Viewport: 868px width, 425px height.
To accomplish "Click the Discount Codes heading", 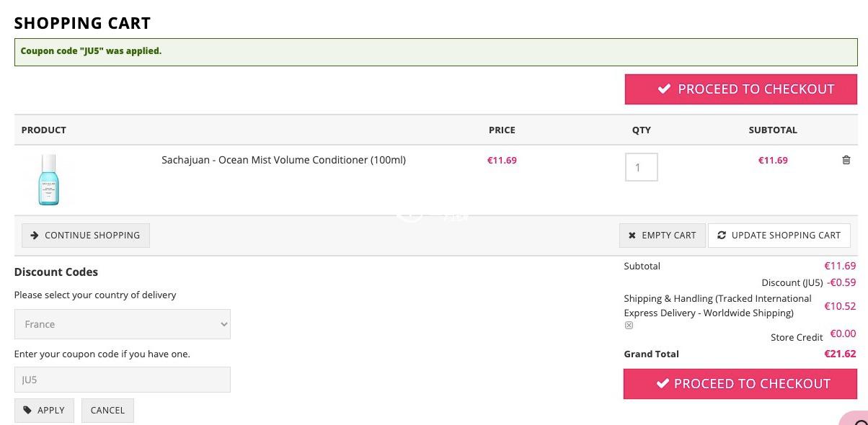I will (56, 272).
